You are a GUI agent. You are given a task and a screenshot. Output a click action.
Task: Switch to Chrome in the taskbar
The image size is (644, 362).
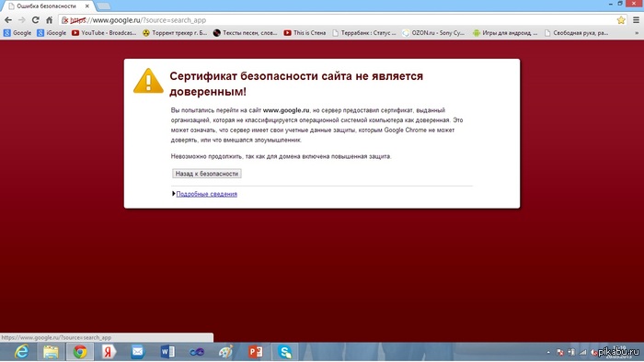pyautogui.click(x=80, y=352)
